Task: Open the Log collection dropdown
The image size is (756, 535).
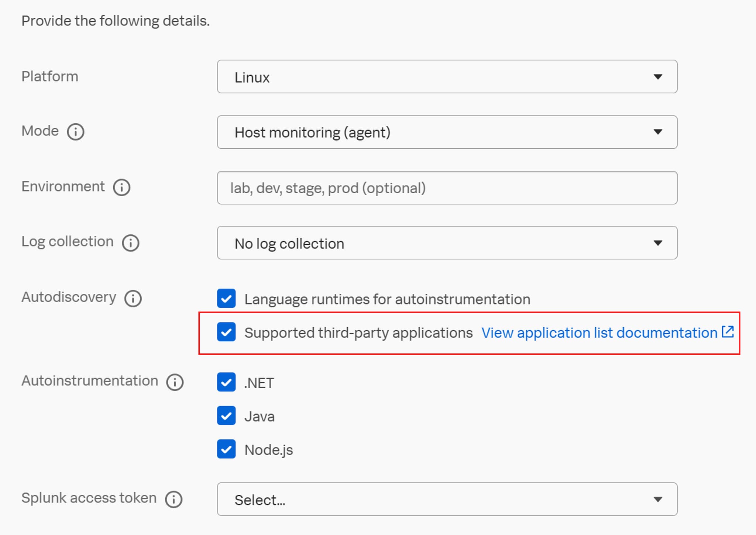Action: tap(447, 243)
